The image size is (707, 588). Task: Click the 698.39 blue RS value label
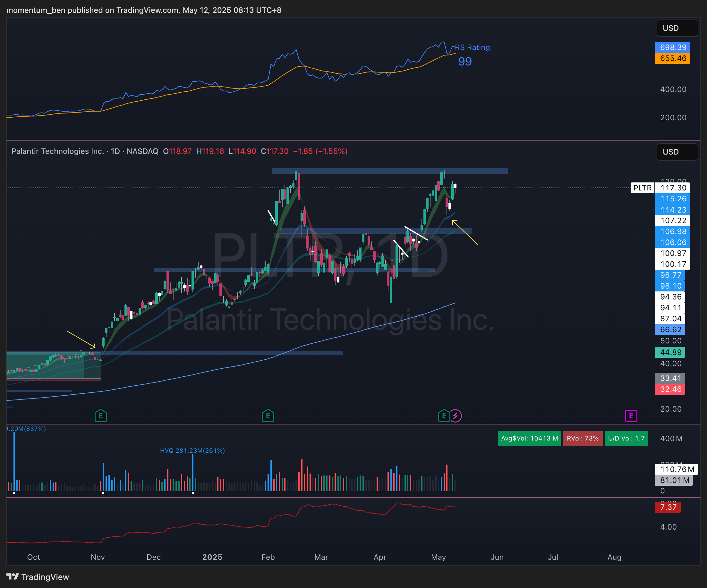point(672,47)
